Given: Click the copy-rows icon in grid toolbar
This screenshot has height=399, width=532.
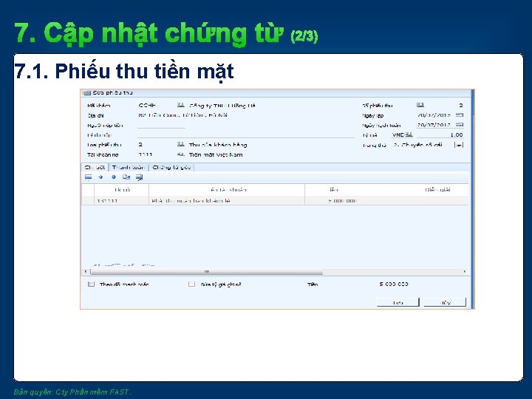Looking at the screenshot, I should 126,177.
